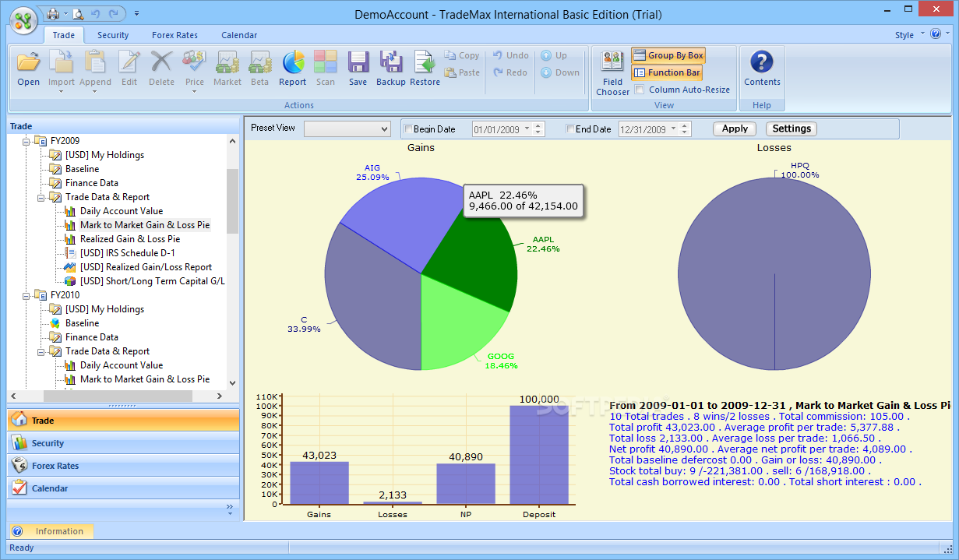Select Realized Gain & Loss Pie under FY2009
Screen dimensions: 959x560
[130, 239]
